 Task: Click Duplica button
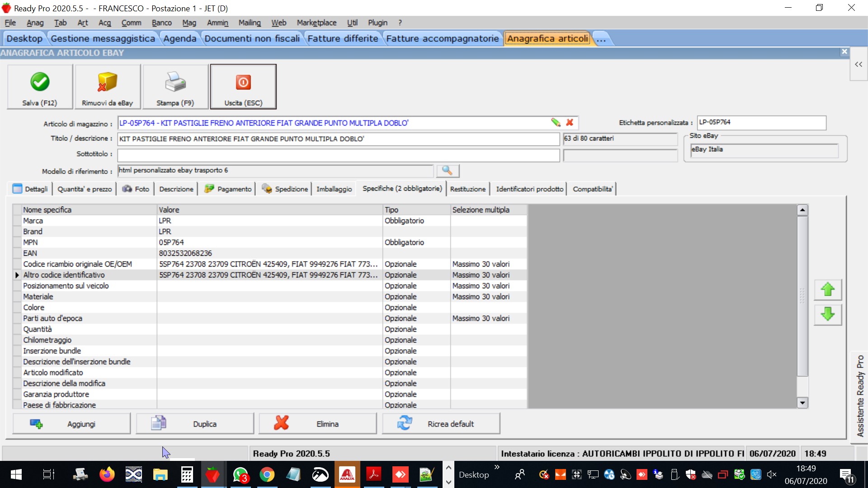(195, 424)
